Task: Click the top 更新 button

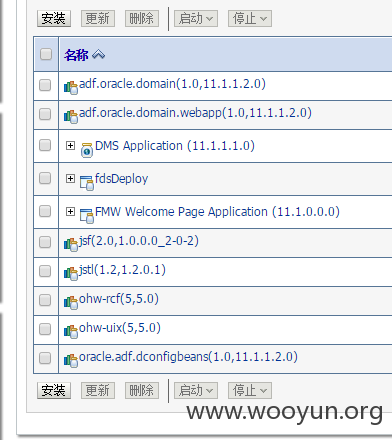Action: point(98,18)
